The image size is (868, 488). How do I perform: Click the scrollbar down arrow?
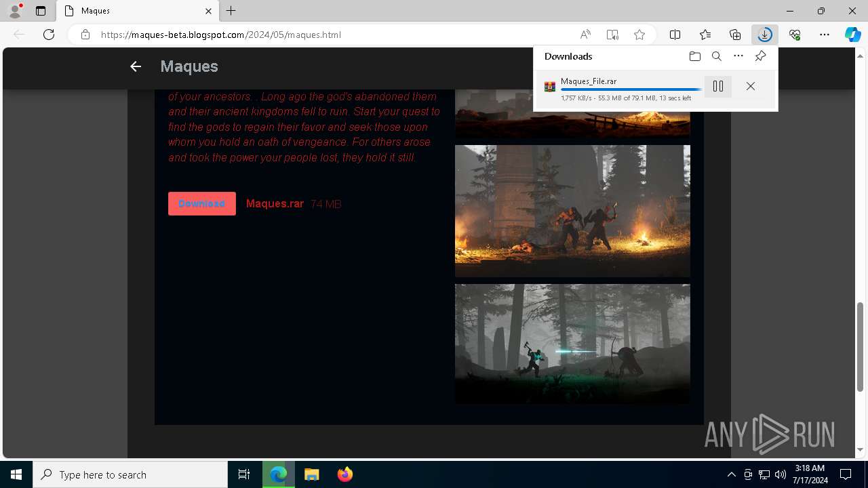coord(861,450)
